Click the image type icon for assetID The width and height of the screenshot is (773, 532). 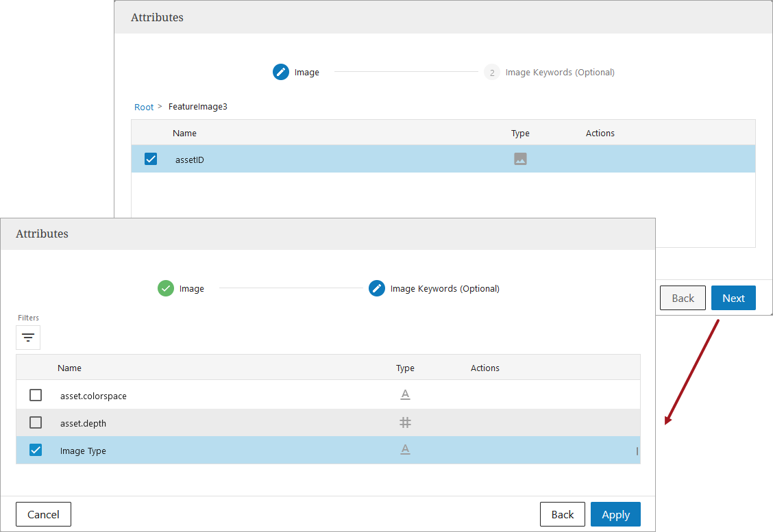(x=520, y=159)
